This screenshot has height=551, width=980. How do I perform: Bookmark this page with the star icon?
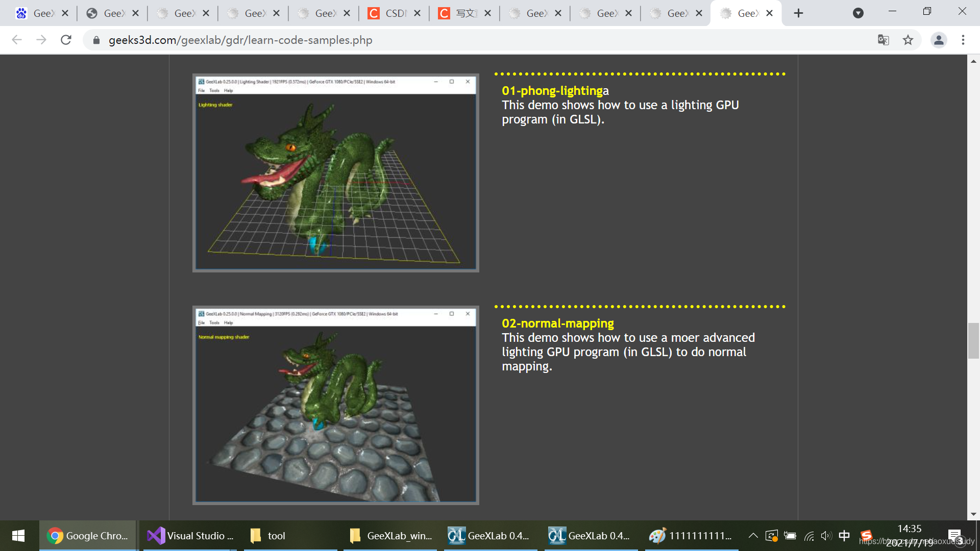(x=908, y=40)
